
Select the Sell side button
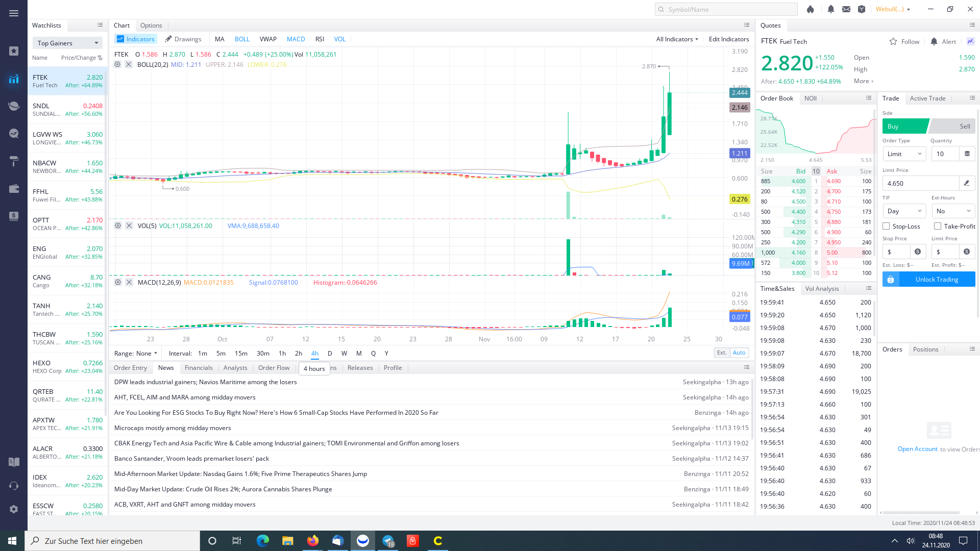[953, 126]
